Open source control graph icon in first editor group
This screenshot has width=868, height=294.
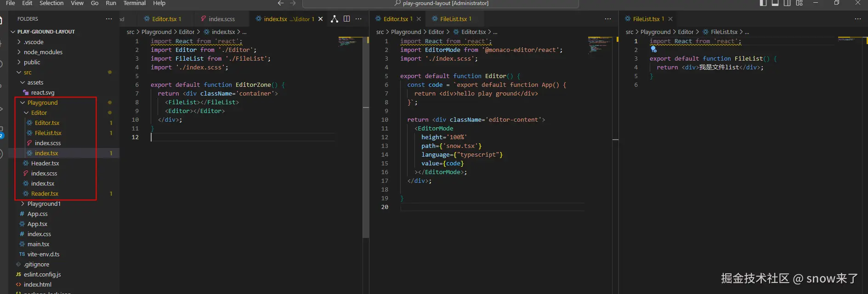coord(335,19)
